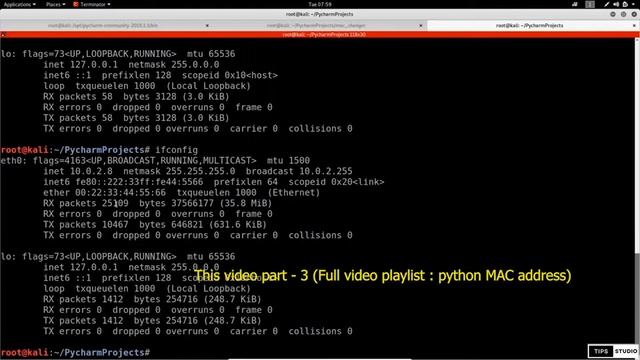Click the Terminator icon in top bar

click(76, 4)
